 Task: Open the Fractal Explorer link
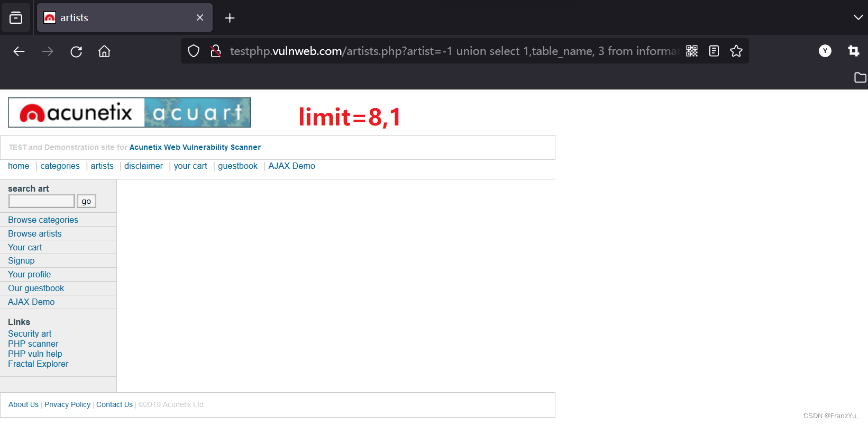(38, 364)
